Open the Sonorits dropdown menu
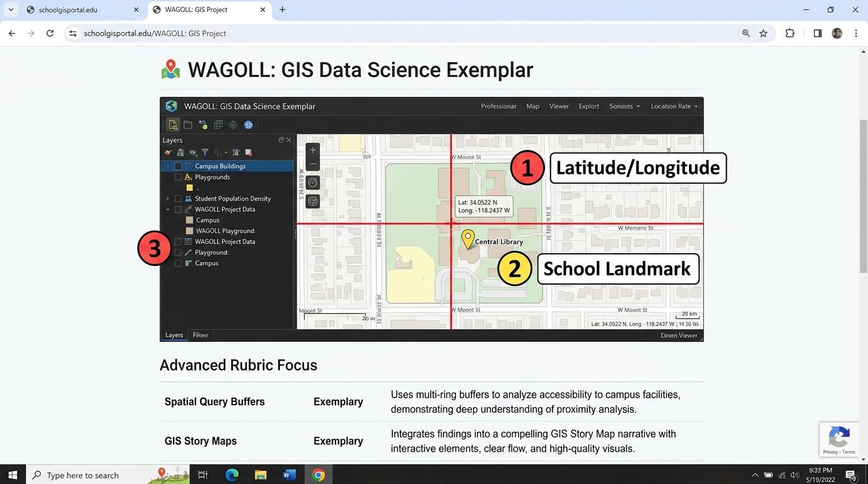This screenshot has height=484, width=868. [x=625, y=106]
